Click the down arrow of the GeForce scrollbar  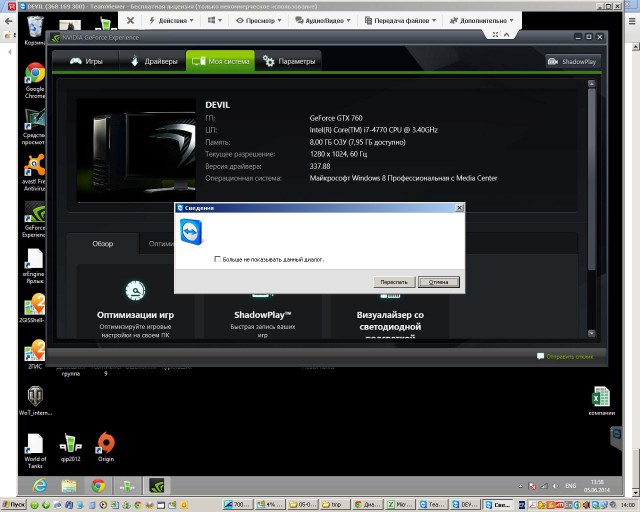[x=591, y=333]
